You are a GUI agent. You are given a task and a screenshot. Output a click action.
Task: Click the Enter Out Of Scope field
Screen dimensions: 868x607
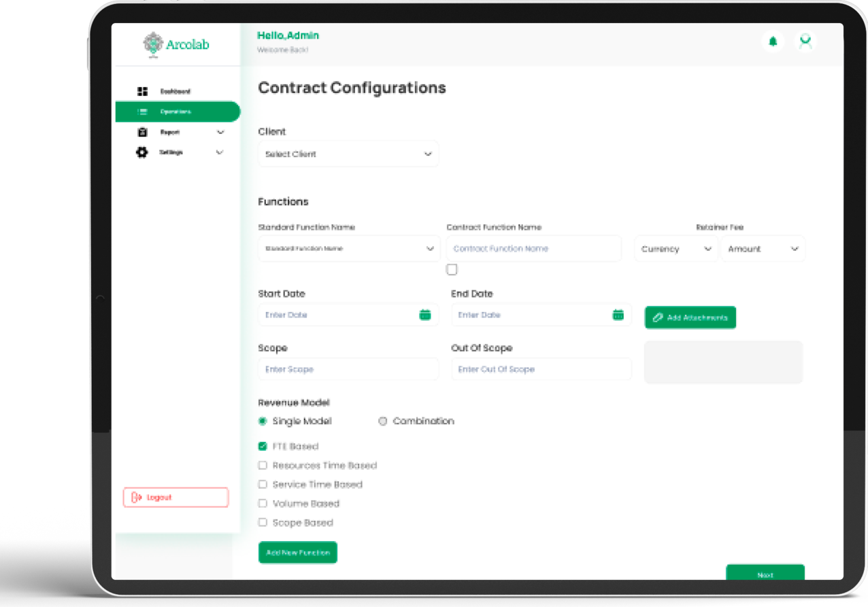541,369
